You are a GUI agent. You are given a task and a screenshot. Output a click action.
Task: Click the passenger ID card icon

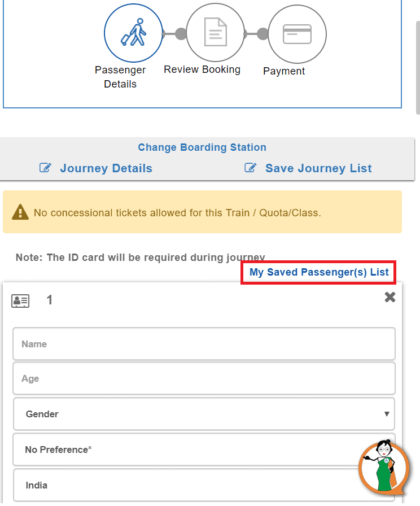(x=20, y=301)
